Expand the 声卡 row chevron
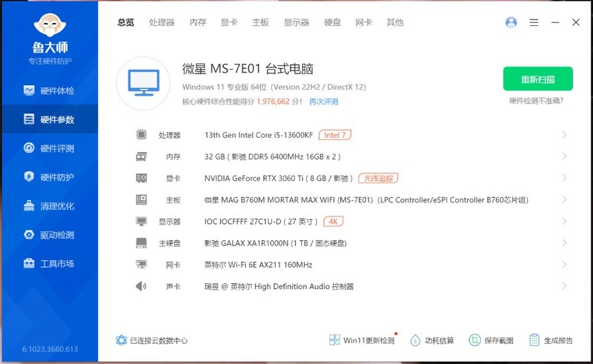Screen dimensions: 593x364 coord(564,285)
